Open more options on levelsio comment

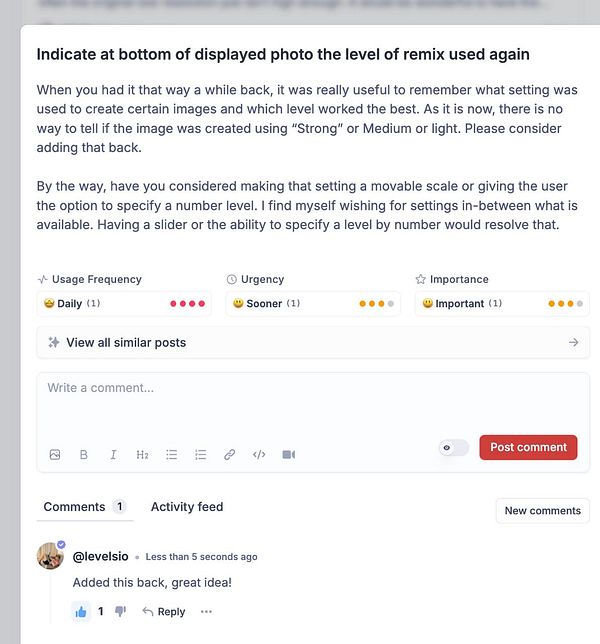point(206,612)
